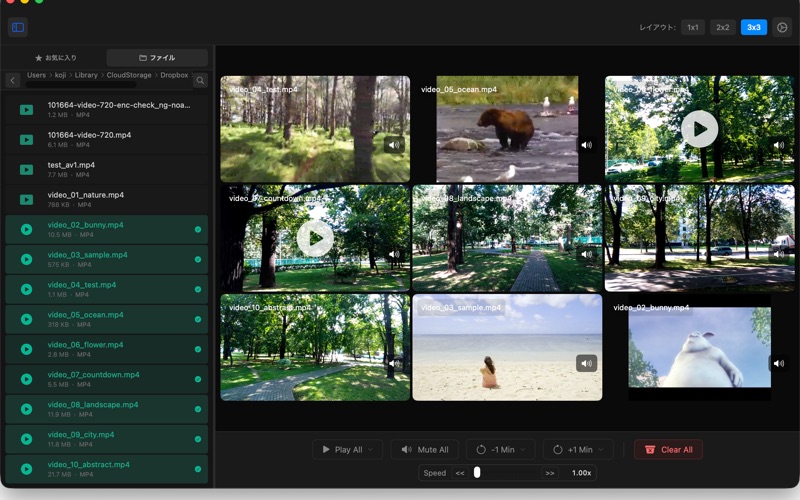Click file icon of 101664-video-720.mp4
This screenshot has height=500, width=800.
click(x=27, y=140)
